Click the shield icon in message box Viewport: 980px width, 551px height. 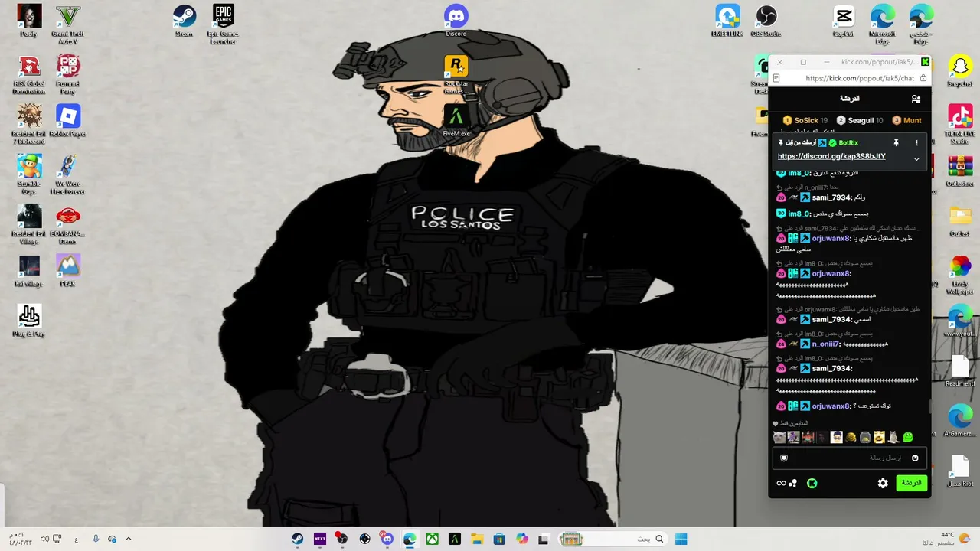click(x=784, y=458)
